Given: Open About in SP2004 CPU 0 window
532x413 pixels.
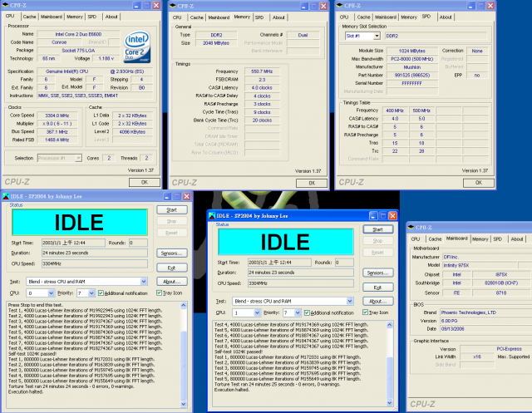Looking at the screenshot, I should (172, 282).
